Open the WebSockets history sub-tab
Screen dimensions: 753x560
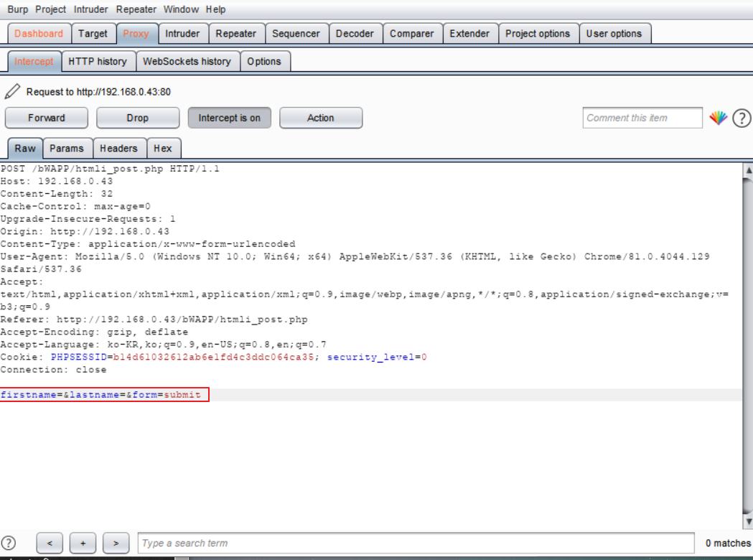[187, 62]
